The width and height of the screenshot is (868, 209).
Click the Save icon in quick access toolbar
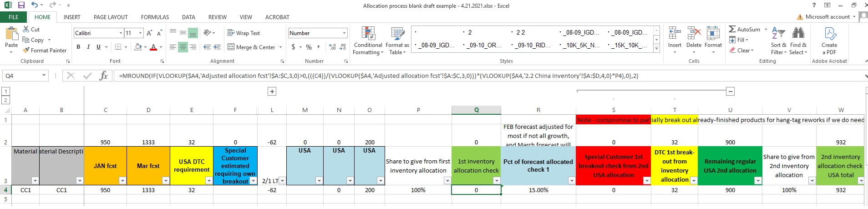pyautogui.click(x=21, y=5)
